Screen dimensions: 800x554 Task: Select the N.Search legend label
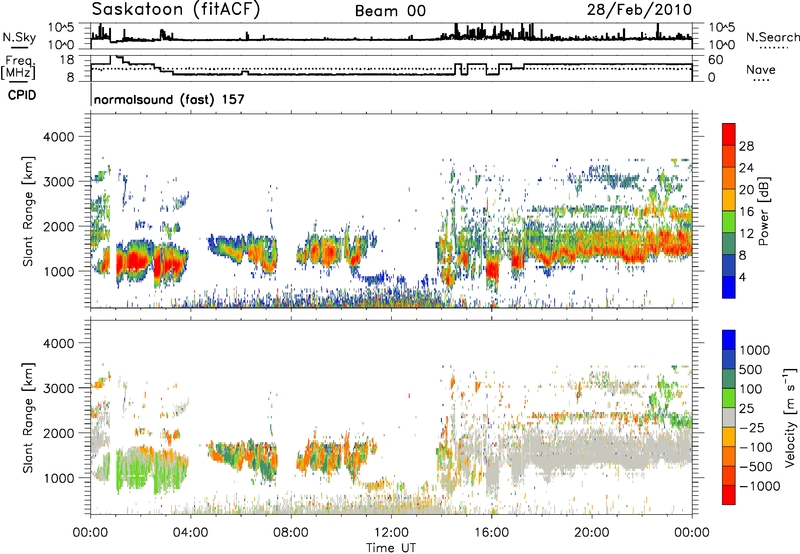(772, 37)
